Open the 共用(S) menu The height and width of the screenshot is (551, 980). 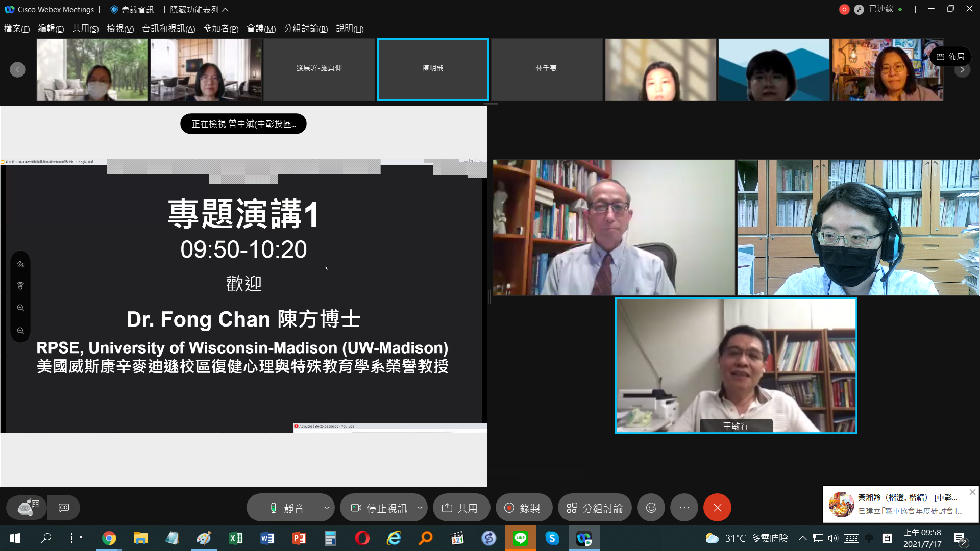tap(85, 29)
